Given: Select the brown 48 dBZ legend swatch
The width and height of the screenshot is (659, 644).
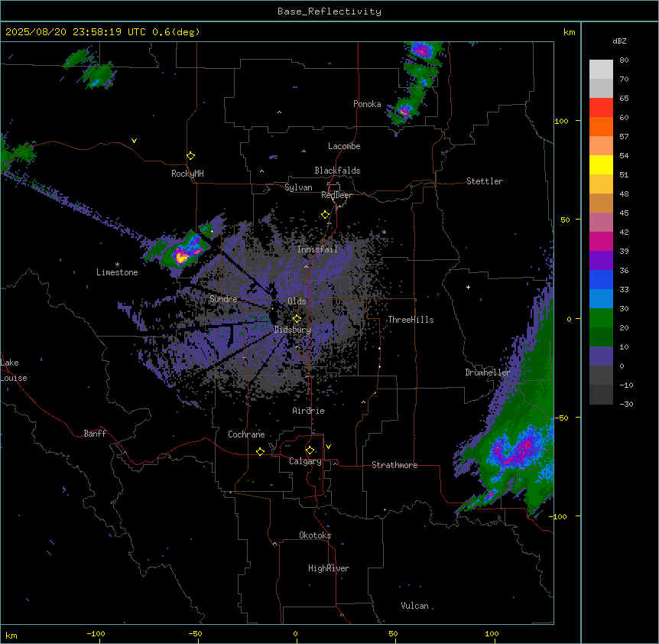Looking at the screenshot, I should pyautogui.click(x=601, y=203).
